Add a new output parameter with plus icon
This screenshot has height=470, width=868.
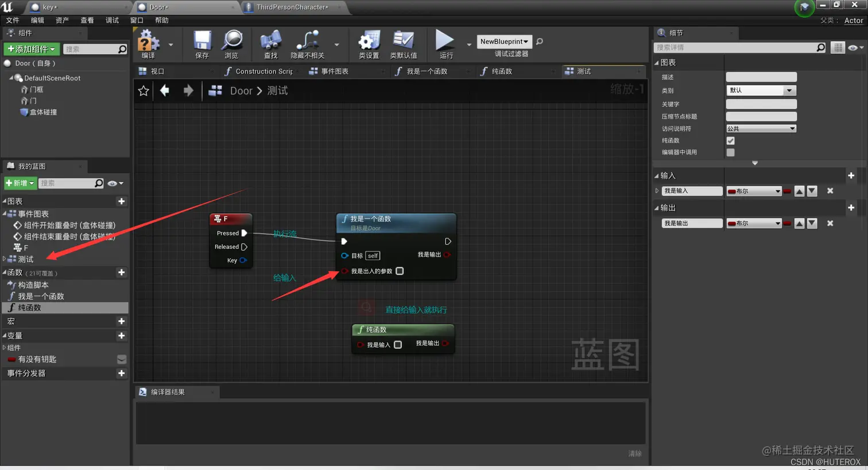click(851, 207)
